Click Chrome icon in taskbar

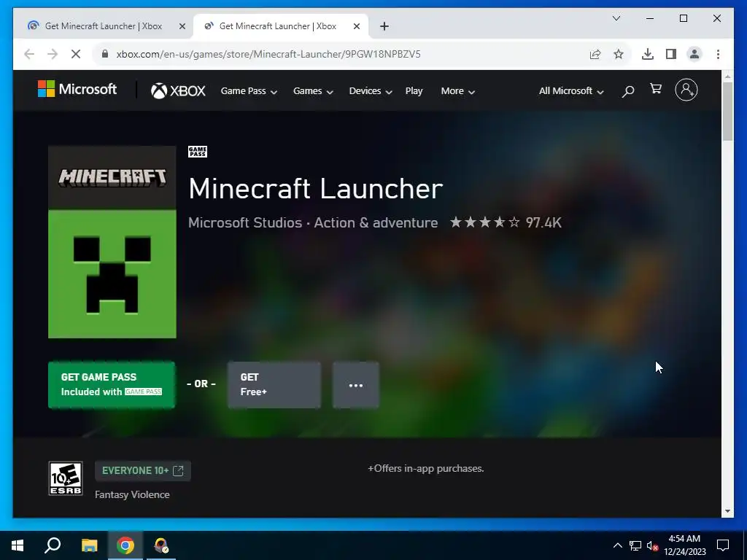[125, 545]
